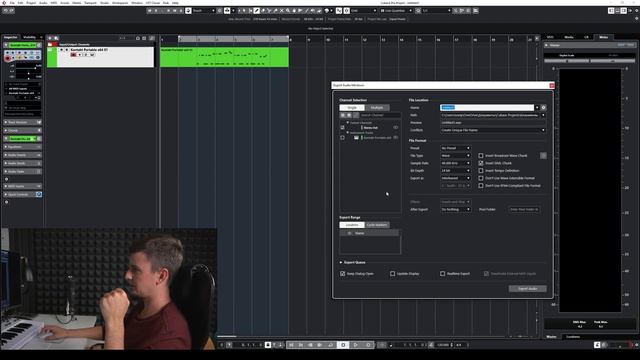Open the Export As Interleaved dropdown
This screenshot has width=640, height=360.
(x=456, y=178)
